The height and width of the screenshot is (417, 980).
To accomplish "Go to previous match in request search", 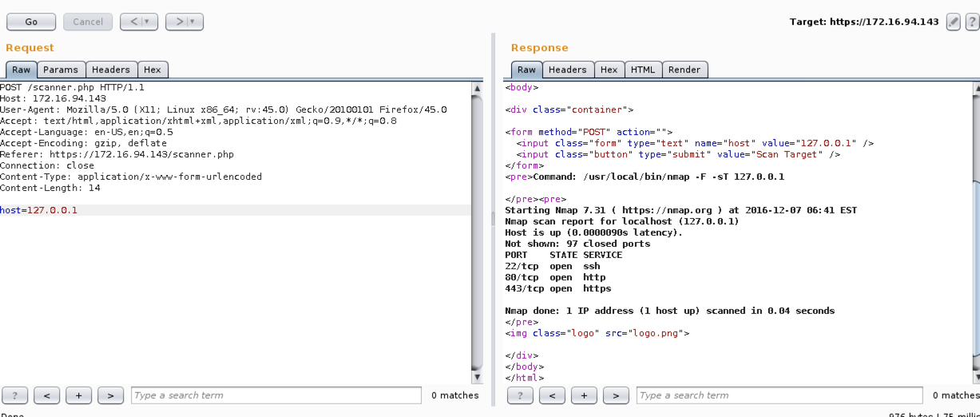I will point(47,395).
